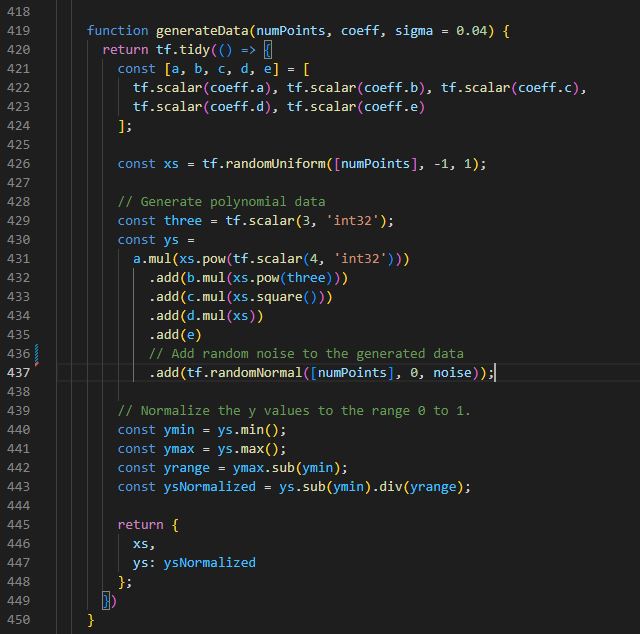Click the blue change marker beside line 436
640x634 pixels.
36,353
